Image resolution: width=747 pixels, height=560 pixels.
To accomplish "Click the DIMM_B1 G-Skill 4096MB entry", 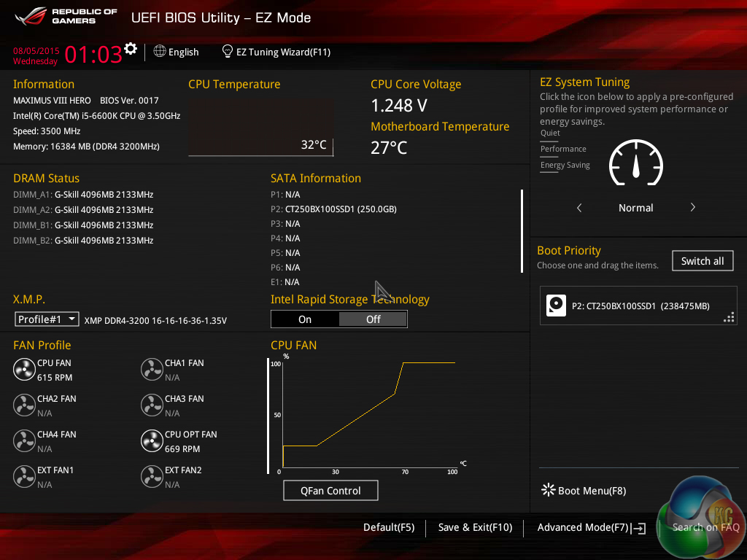I will coord(83,225).
